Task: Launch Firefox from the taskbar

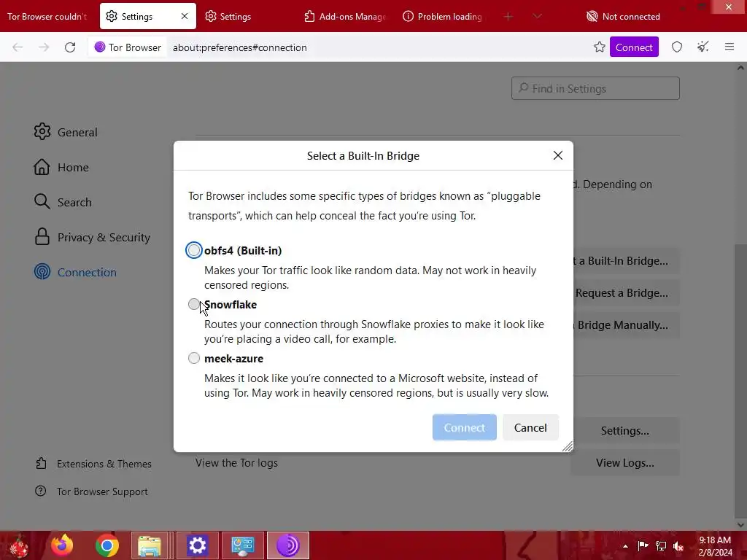Action: [x=62, y=545]
